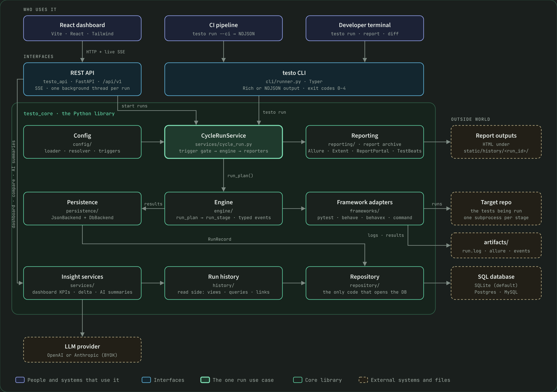
Task: Click the purple People and systems legend swatch
Action: (x=20, y=380)
